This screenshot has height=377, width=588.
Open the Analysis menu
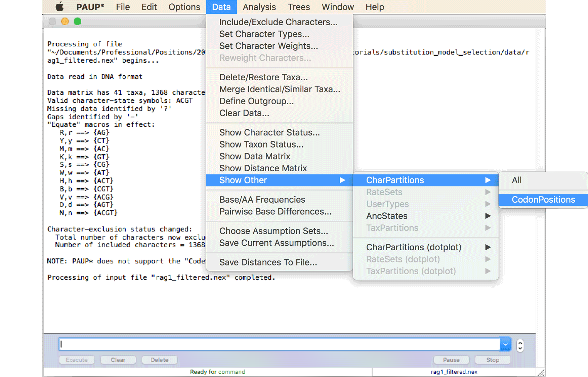coord(259,7)
